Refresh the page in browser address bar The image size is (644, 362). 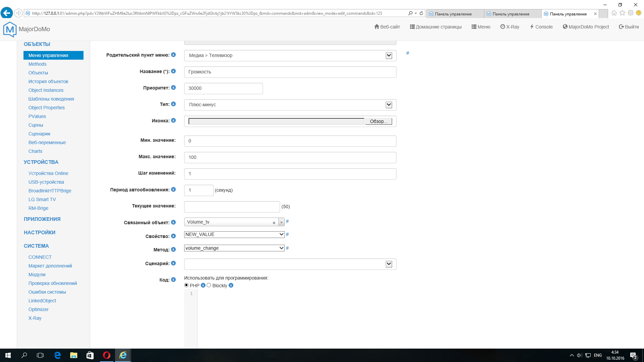[421, 13]
